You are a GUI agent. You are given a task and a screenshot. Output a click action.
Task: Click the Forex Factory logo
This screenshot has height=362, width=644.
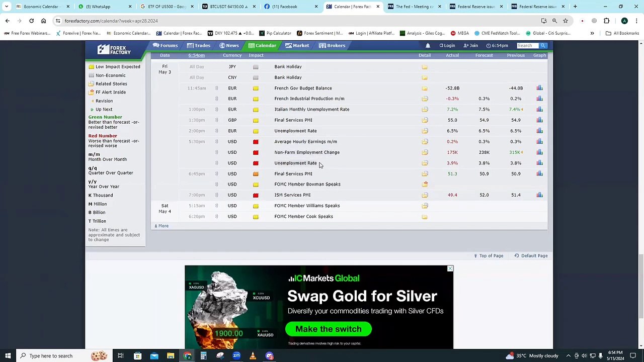tap(114, 49)
